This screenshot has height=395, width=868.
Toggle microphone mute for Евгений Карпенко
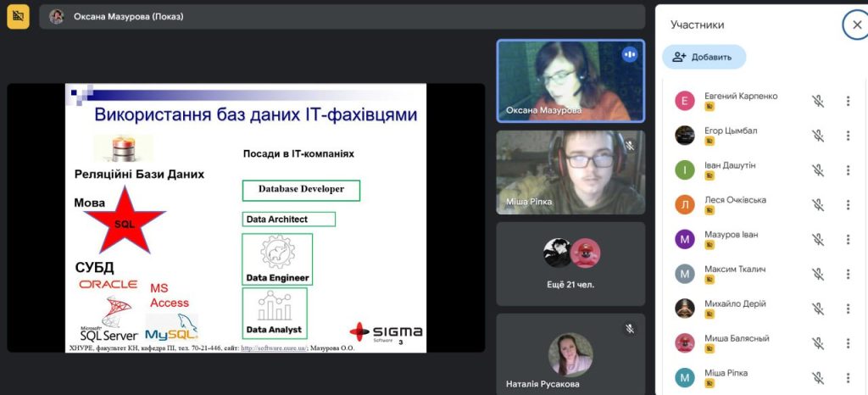(x=817, y=101)
